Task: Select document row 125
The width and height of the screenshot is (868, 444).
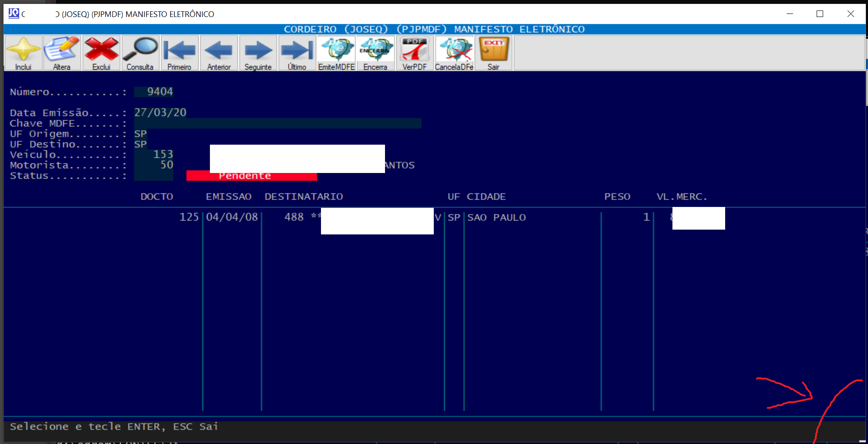Action: click(x=189, y=217)
